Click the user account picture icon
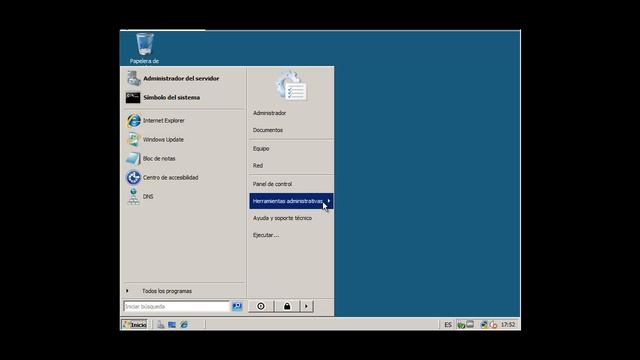Image resolution: width=640 pixels, height=360 pixels. [x=291, y=86]
